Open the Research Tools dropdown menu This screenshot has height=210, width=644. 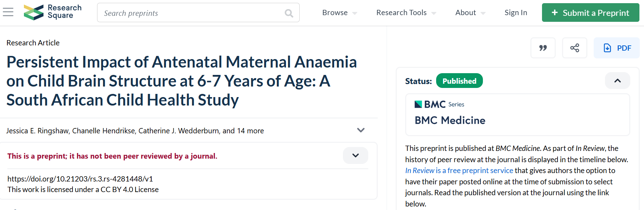pos(406,13)
